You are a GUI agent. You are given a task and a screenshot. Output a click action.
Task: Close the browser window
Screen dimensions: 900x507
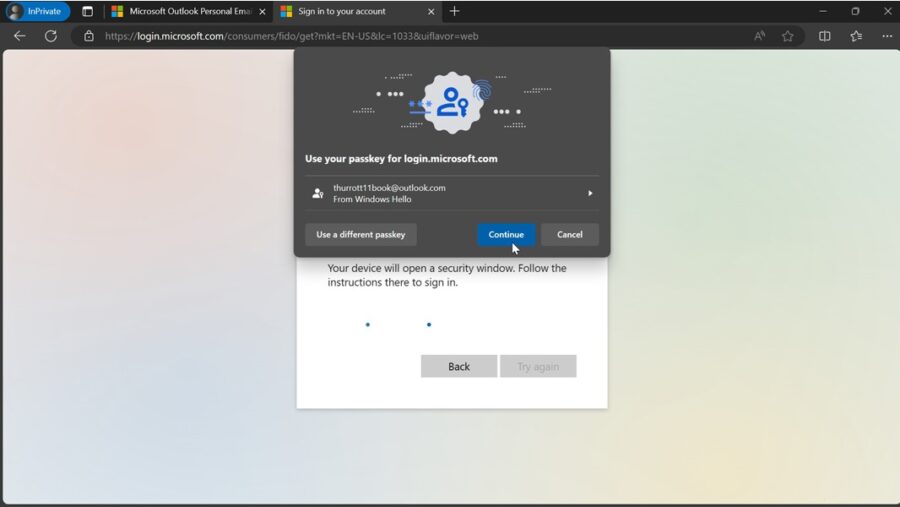887,11
